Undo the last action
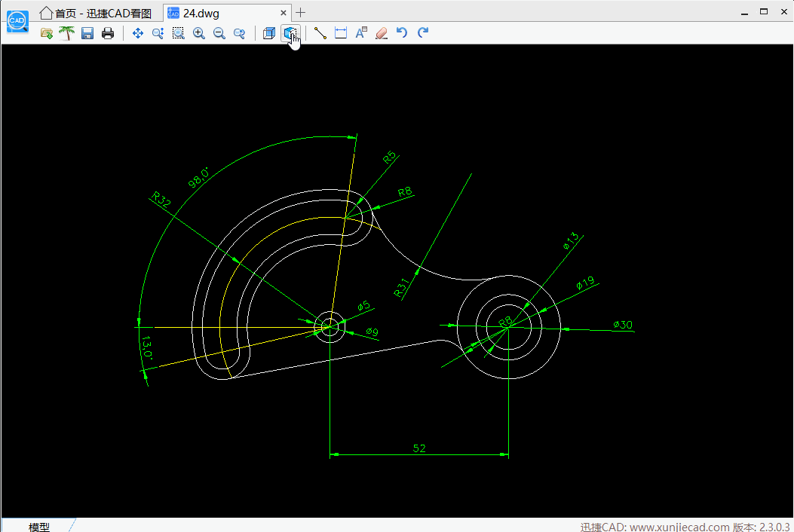The height and width of the screenshot is (532, 794). [402, 33]
